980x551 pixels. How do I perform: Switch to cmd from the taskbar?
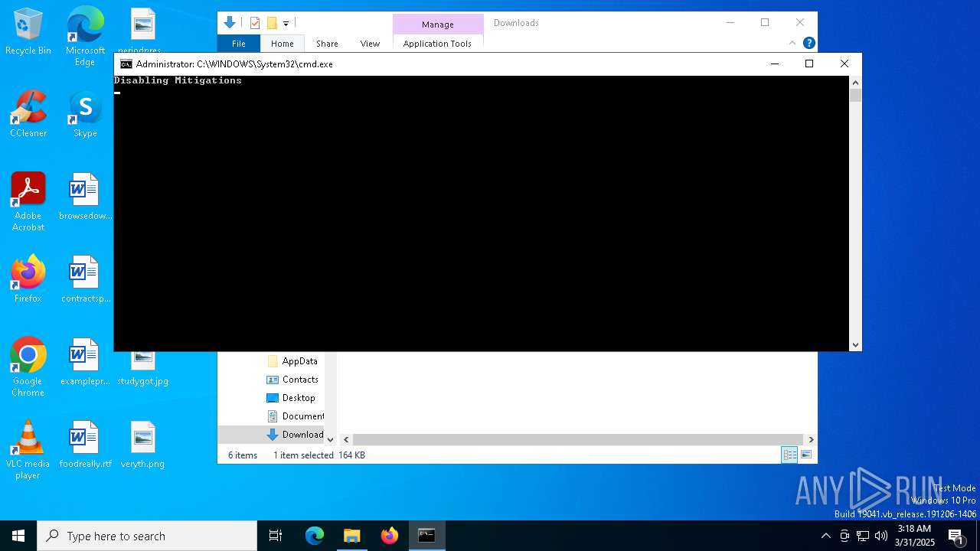pos(426,536)
